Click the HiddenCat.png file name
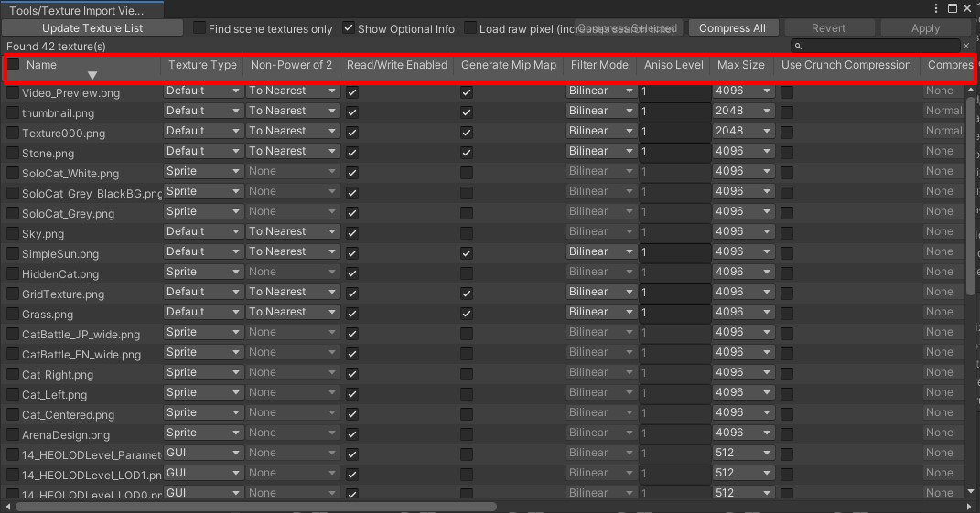Screen dimensions: 980x513 60,274
